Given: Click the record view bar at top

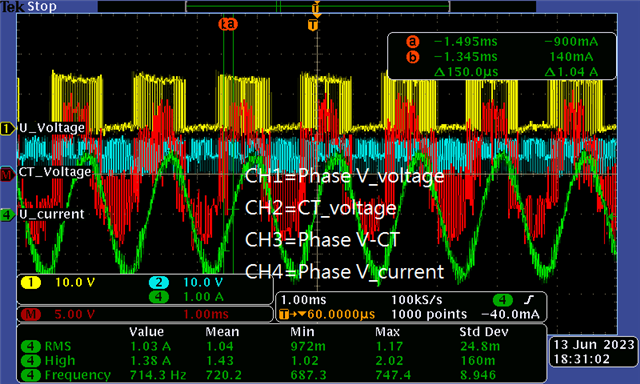Looking at the screenshot, I should coord(318,7).
